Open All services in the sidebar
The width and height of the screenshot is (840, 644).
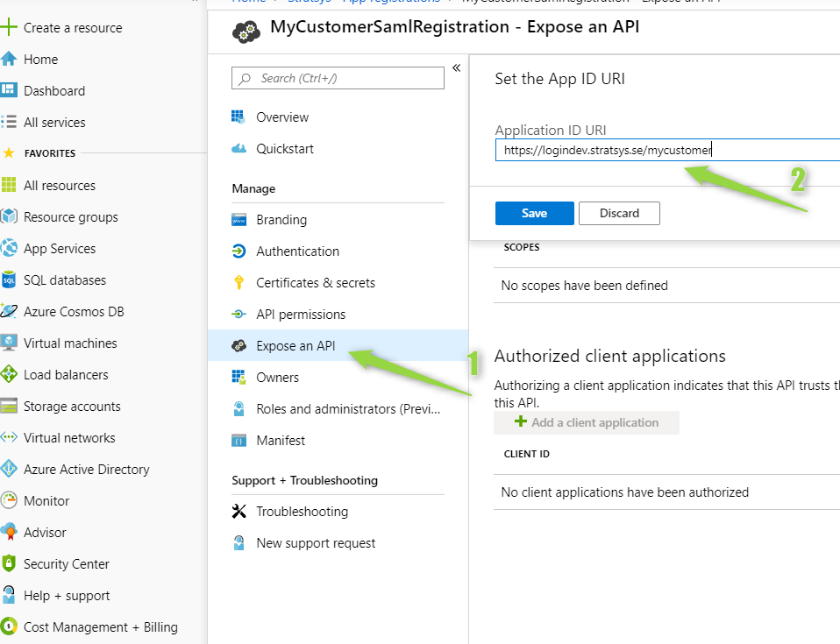(54, 122)
